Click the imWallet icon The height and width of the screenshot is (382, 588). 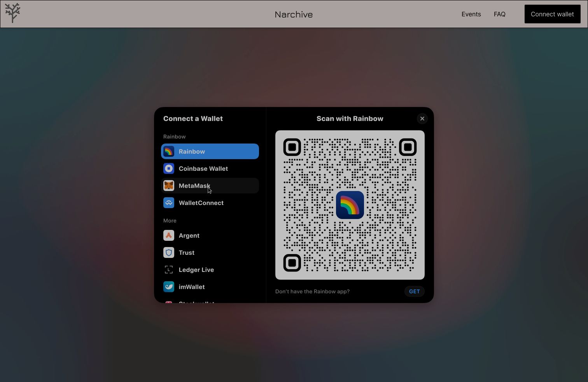[x=169, y=287]
